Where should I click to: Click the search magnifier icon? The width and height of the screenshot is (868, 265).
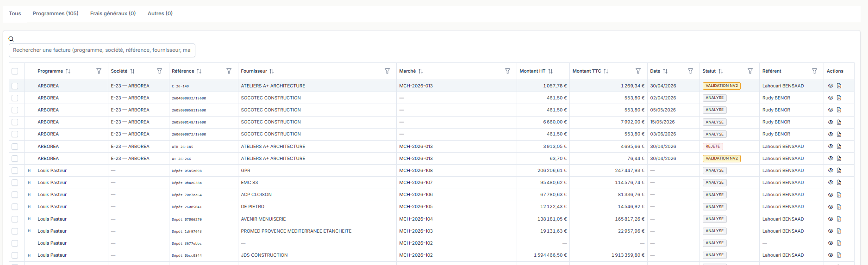pyautogui.click(x=11, y=39)
